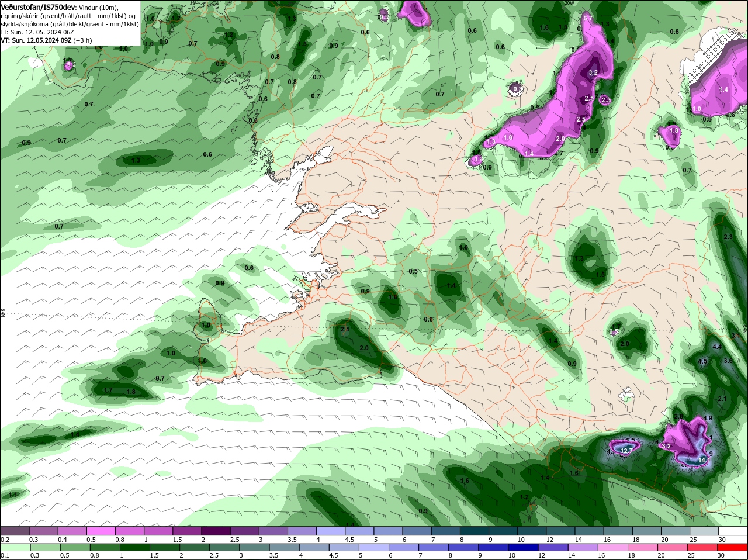Click the 0.2 label on the snow scale

[5, 540]
